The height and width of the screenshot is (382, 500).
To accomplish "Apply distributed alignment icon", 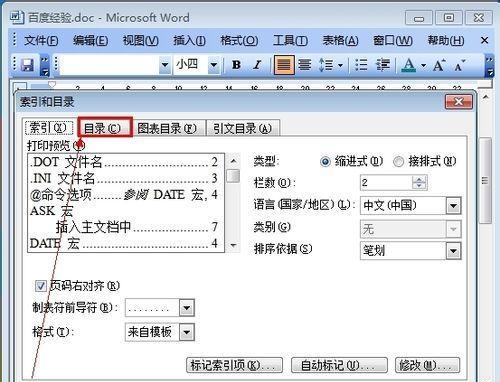I will [304, 65].
